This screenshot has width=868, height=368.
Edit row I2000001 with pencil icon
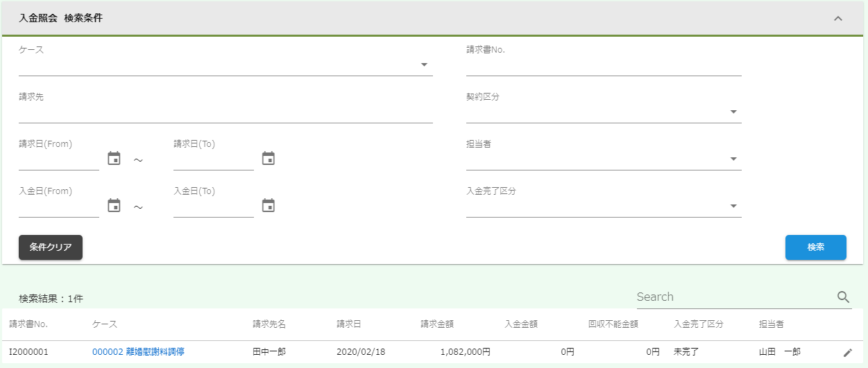(847, 353)
